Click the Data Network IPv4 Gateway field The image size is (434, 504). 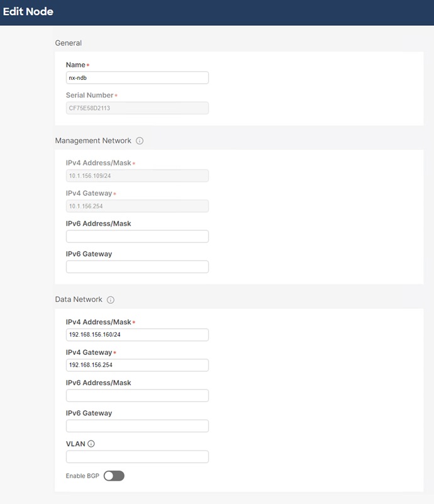tap(138, 365)
